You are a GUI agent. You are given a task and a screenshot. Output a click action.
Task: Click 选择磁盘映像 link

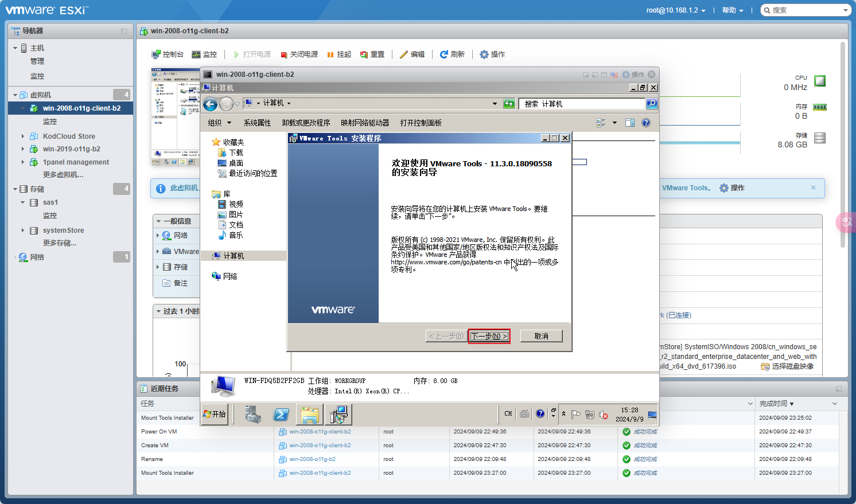point(787,366)
